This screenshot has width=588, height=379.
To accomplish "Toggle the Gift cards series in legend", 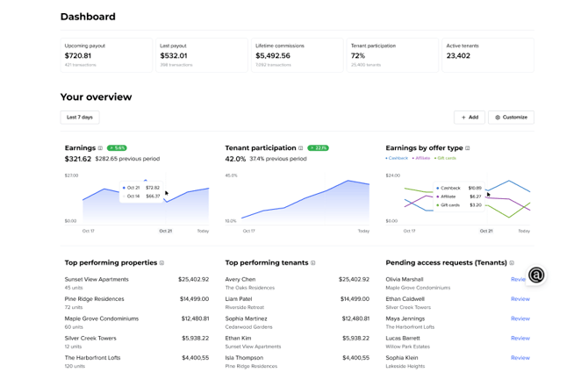I will 446,159.
